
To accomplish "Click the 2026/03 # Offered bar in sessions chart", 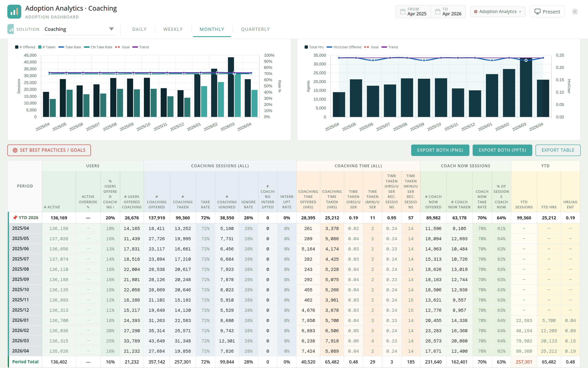I will click(x=231, y=87).
